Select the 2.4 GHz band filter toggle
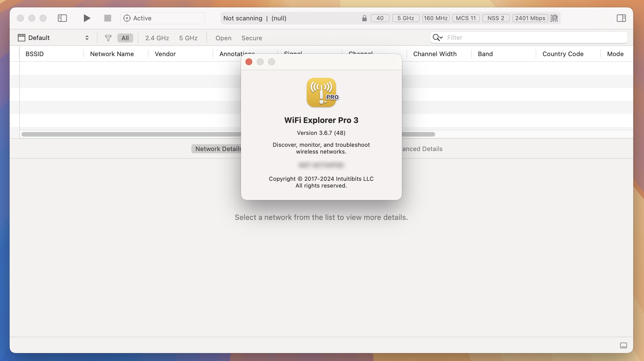The image size is (644, 361). 157,37
